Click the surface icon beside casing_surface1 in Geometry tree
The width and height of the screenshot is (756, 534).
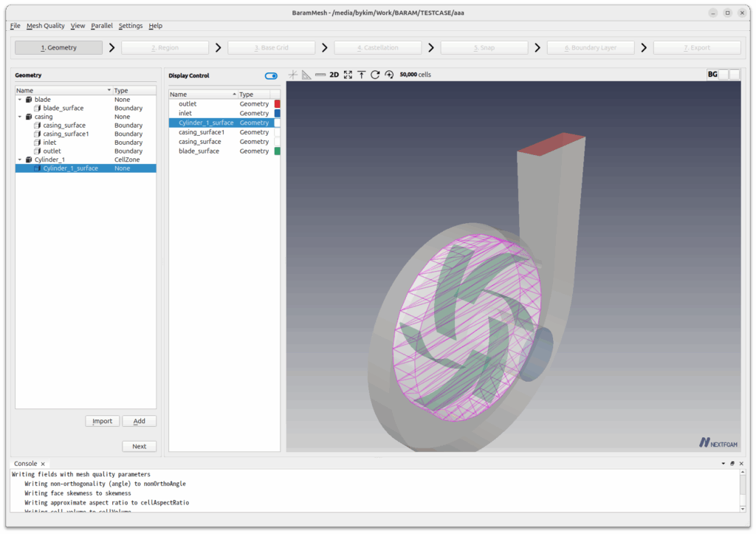tap(37, 134)
